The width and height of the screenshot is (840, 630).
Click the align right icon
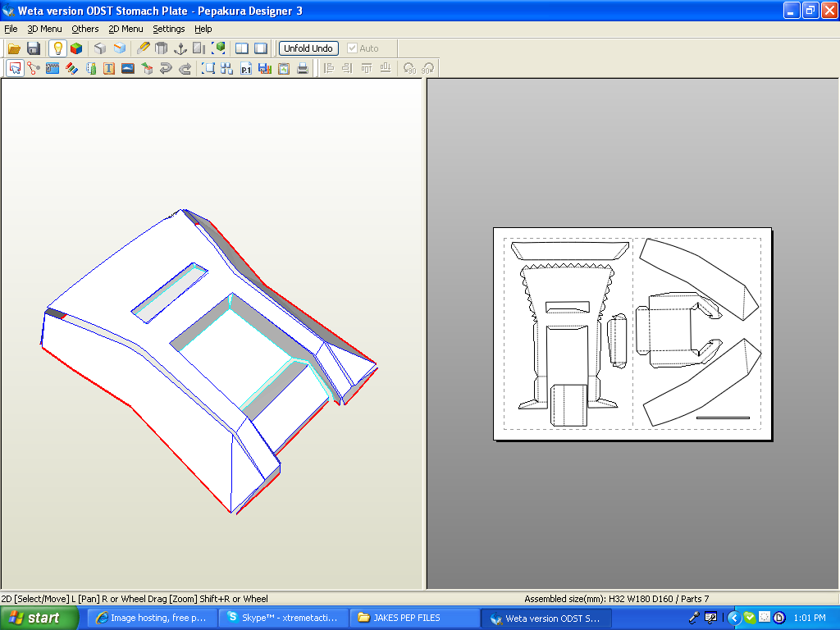pyautogui.click(x=348, y=69)
